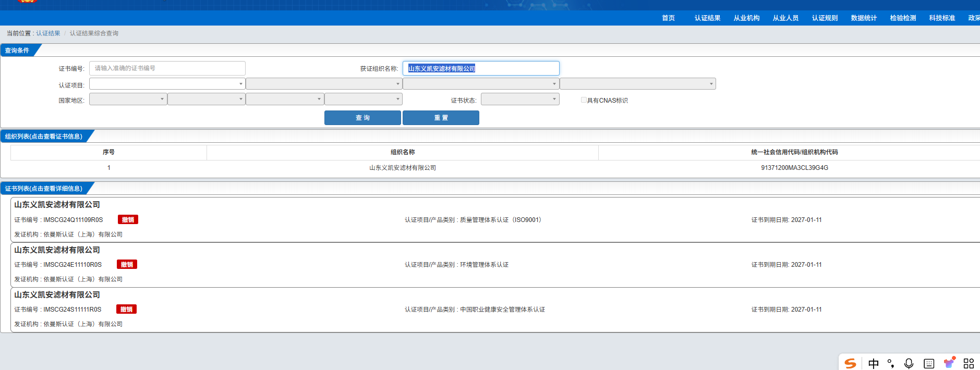The height and width of the screenshot is (370, 980).
Task: Click the 组织列表 section tab
Action: click(x=44, y=137)
